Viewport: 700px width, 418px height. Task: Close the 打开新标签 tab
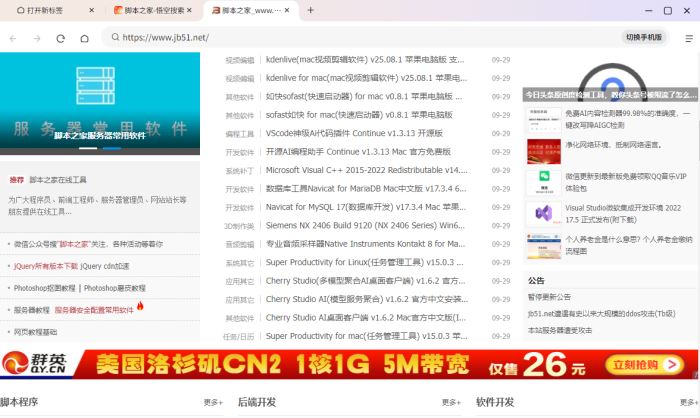pos(92,10)
